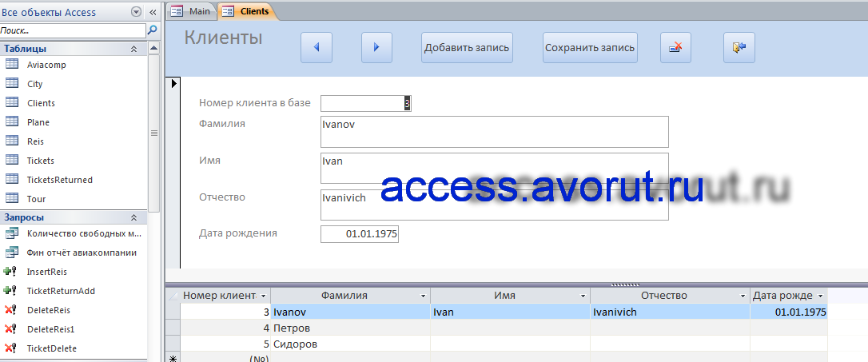Screen dimensions: 868x362
Task: Open Номер клиента column filter dropdown
Action: [264, 296]
